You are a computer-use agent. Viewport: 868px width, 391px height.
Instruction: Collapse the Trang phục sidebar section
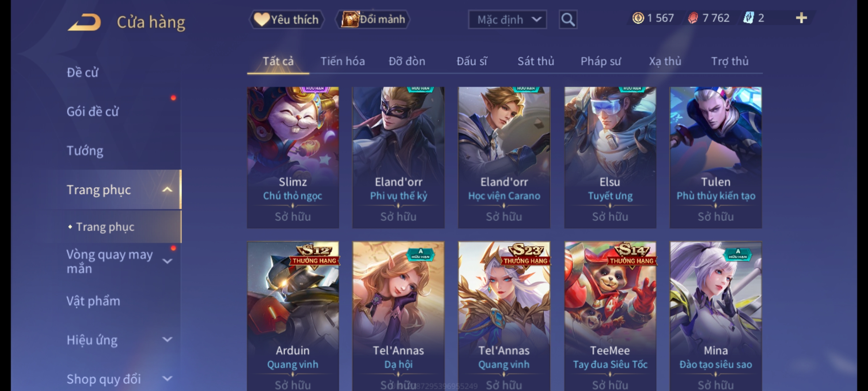coord(167,190)
